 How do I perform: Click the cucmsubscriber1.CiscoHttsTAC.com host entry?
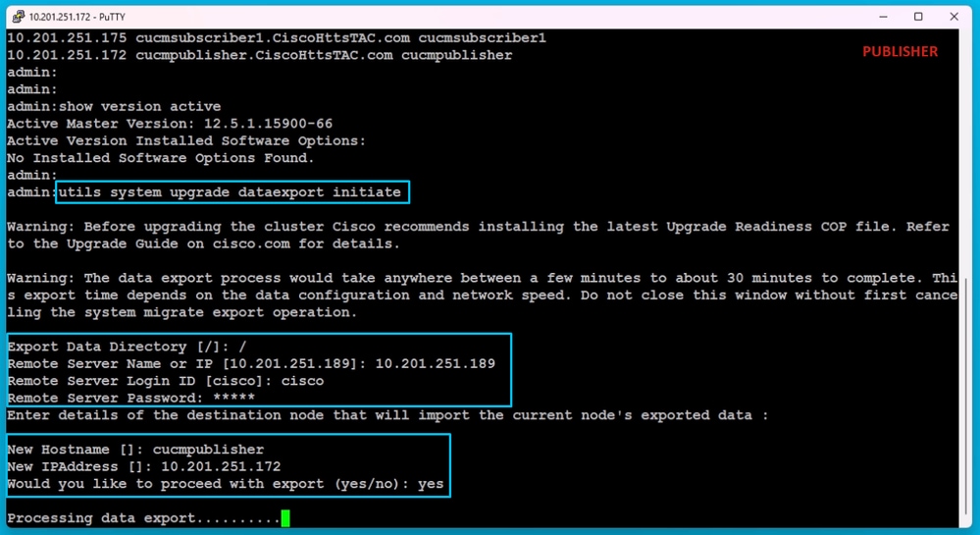click(277, 38)
